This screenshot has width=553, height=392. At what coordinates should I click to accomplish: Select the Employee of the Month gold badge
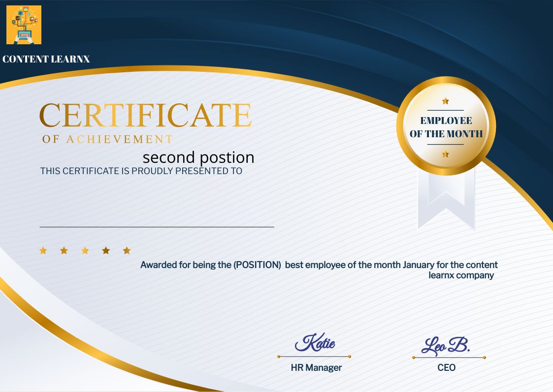445,126
